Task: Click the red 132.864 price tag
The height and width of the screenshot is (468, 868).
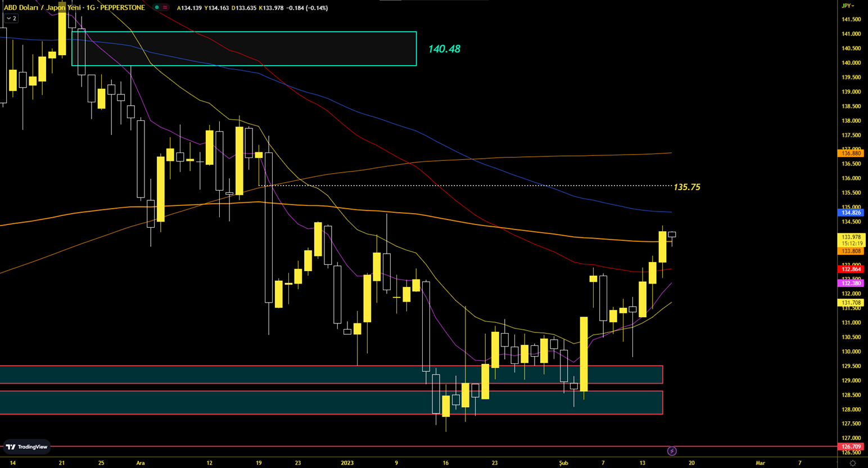Action: click(851, 269)
